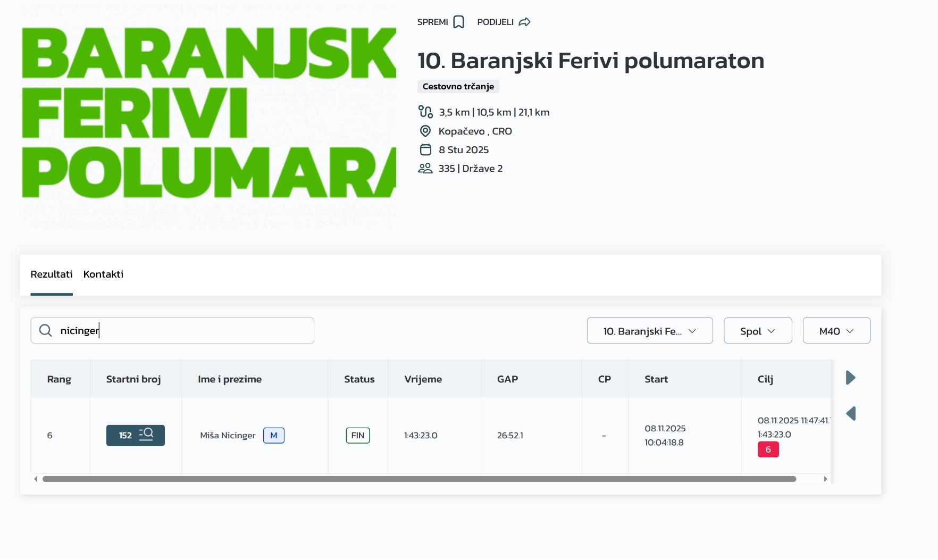This screenshot has height=560, width=938.
Task: Click the participants icon beside 335
Action: click(425, 169)
